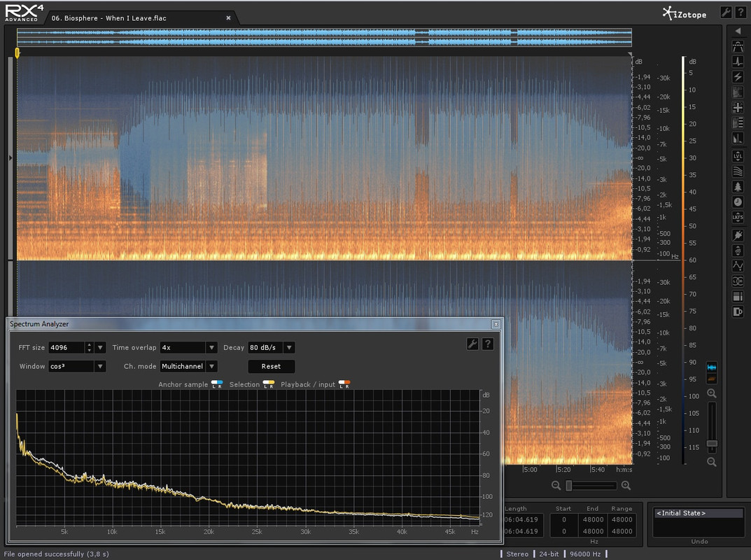
Task: Open the Denoise module icon in right sidebar
Action: click(738, 92)
